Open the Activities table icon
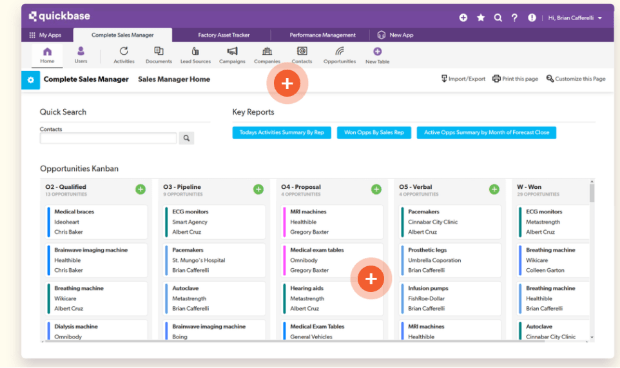Viewport: 620px width, 368px height. pyautogui.click(x=124, y=55)
